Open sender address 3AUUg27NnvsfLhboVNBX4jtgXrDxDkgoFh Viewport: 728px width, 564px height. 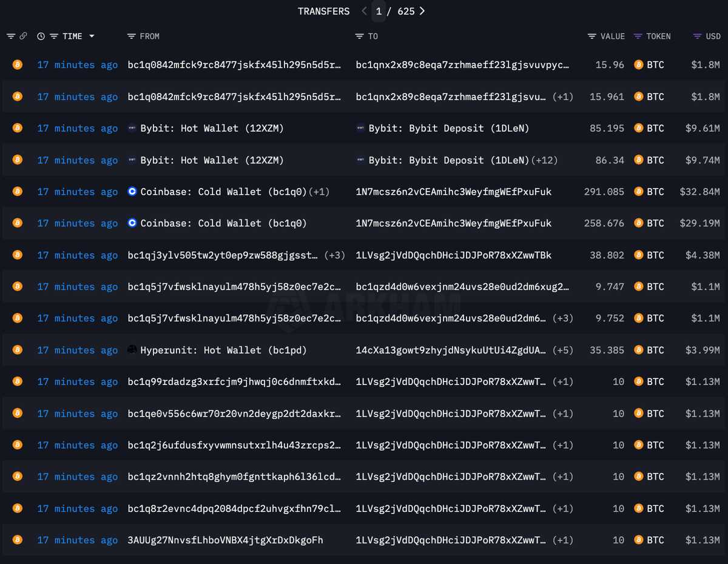pyautogui.click(x=226, y=540)
